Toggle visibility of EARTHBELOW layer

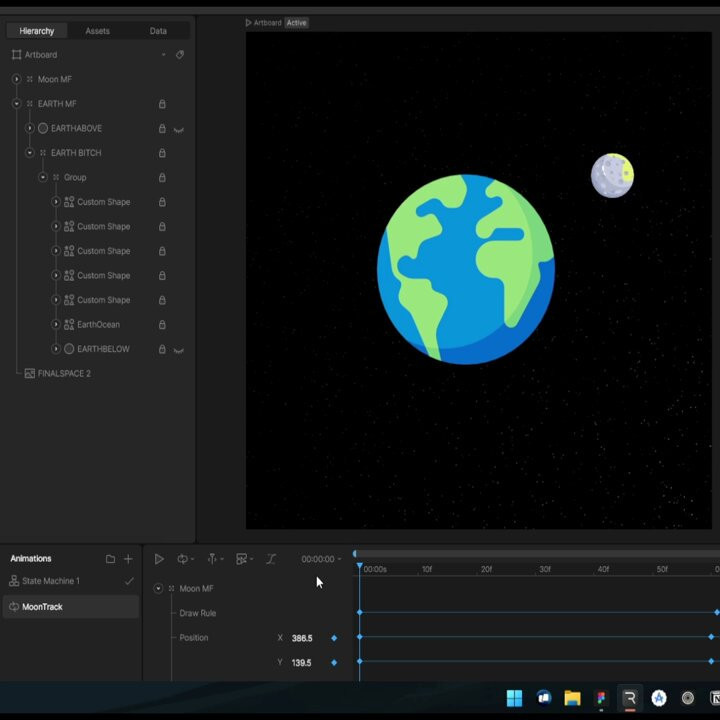pos(179,350)
